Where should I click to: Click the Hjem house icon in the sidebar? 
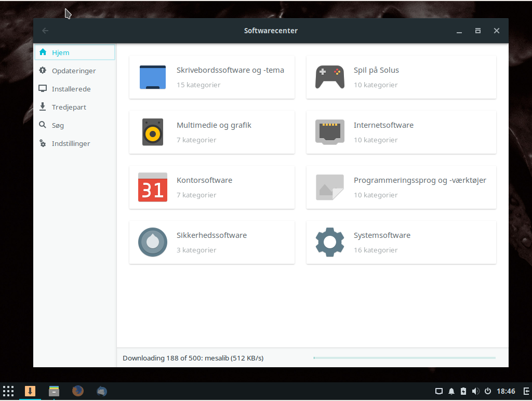[43, 52]
